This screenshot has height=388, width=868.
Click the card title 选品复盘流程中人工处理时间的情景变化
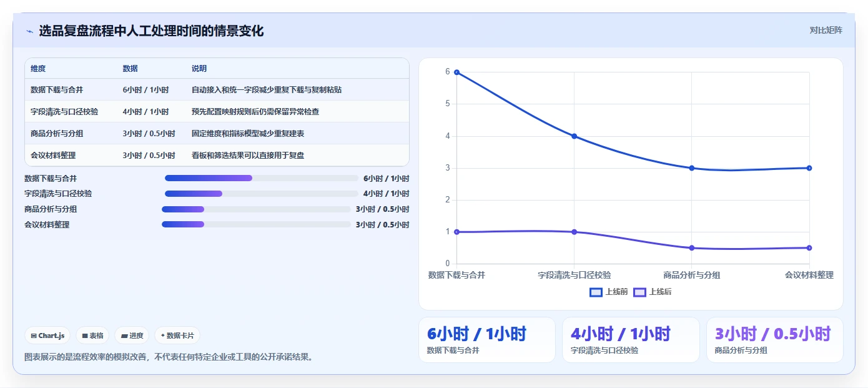coord(151,31)
